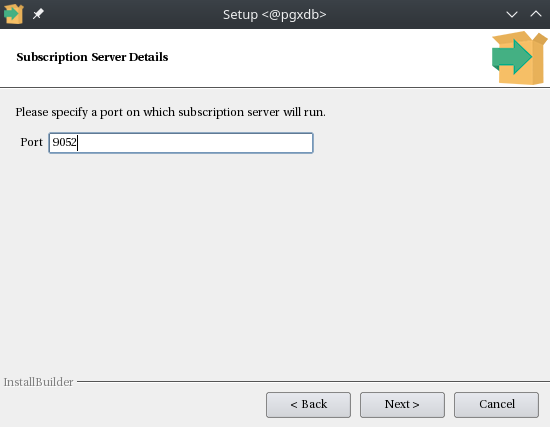
Task: Pin the Setup window with pushpin icon
Action: pyautogui.click(x=38, y=14)
